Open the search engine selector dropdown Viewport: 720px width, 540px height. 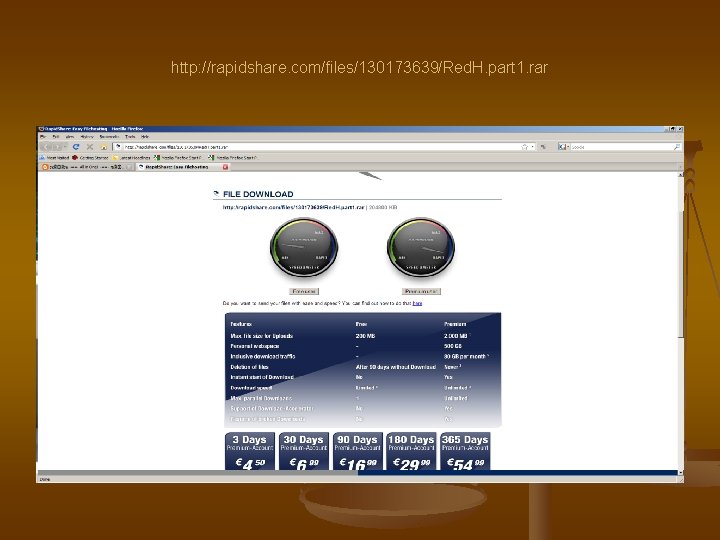click(563, 147)
